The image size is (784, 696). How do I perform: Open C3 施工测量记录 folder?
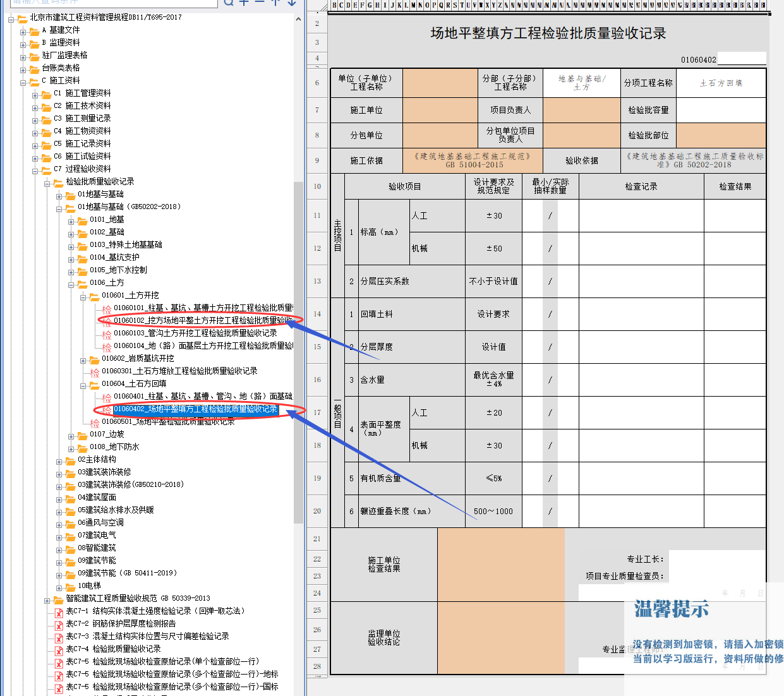(82, 119)
